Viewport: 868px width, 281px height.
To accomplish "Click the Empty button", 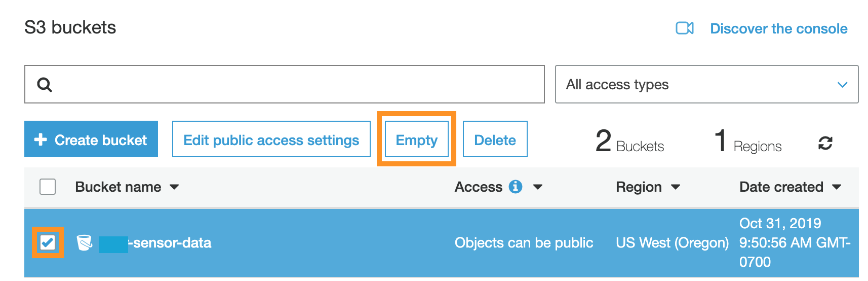I will point(417,139).
